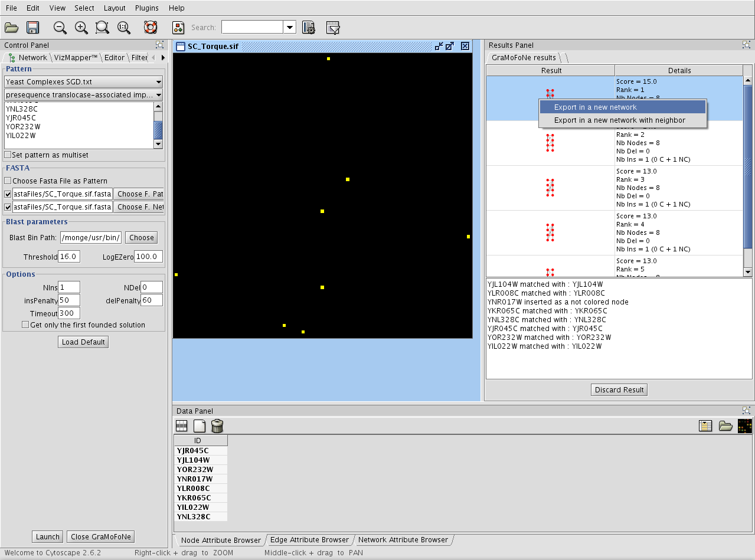This screenshot has width=755, height=560.
Task: Click the pattern list scrollbar thumb
Action: pos(158,130)
